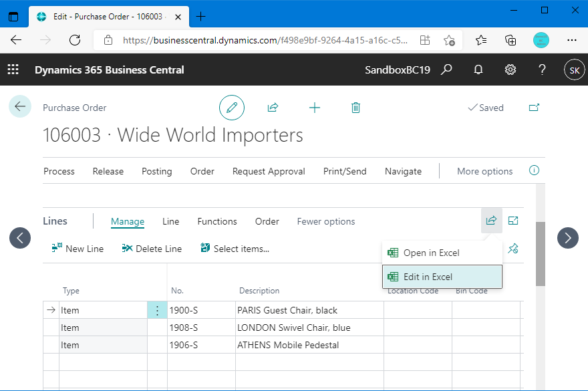Screen dimensions: 588x391
Task: Click the No. column header
Action: pos(177,291)
